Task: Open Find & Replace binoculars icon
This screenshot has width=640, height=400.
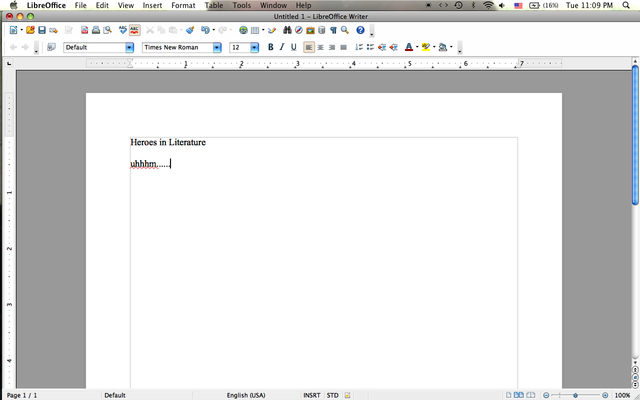Action: [x=287, y=30]
